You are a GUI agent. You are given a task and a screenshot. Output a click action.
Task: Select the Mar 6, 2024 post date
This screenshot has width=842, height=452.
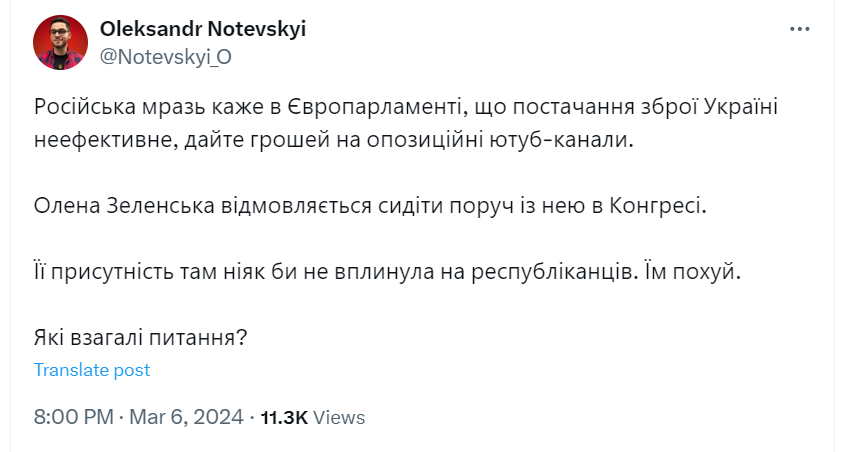coord(186,417)
